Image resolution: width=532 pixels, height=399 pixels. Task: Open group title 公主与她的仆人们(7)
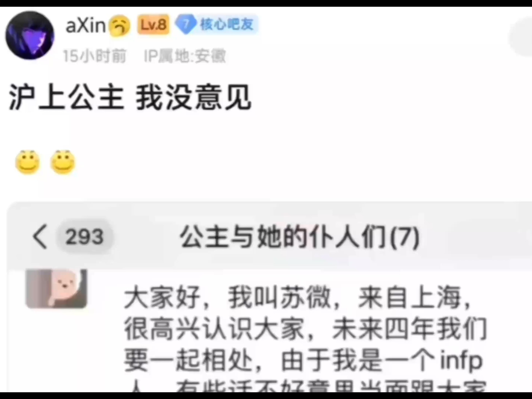pyautogui.click(x=300, y=237)
